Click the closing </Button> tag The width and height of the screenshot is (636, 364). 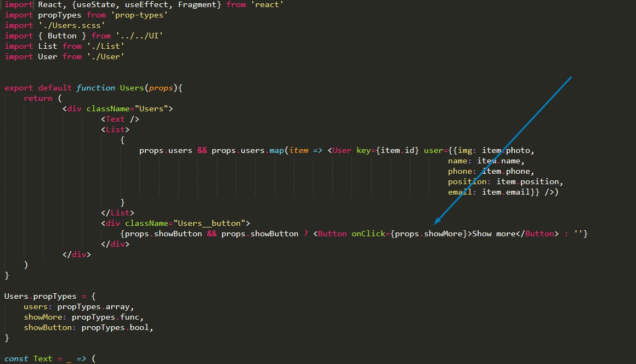tap(537, 234)
